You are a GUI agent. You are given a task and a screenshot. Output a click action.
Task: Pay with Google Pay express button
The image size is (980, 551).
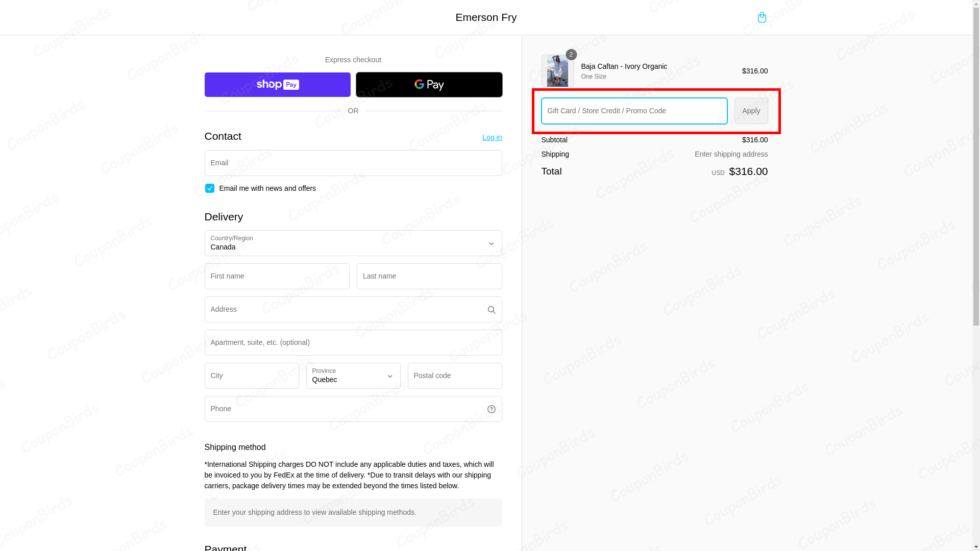(x=429, y=85)
